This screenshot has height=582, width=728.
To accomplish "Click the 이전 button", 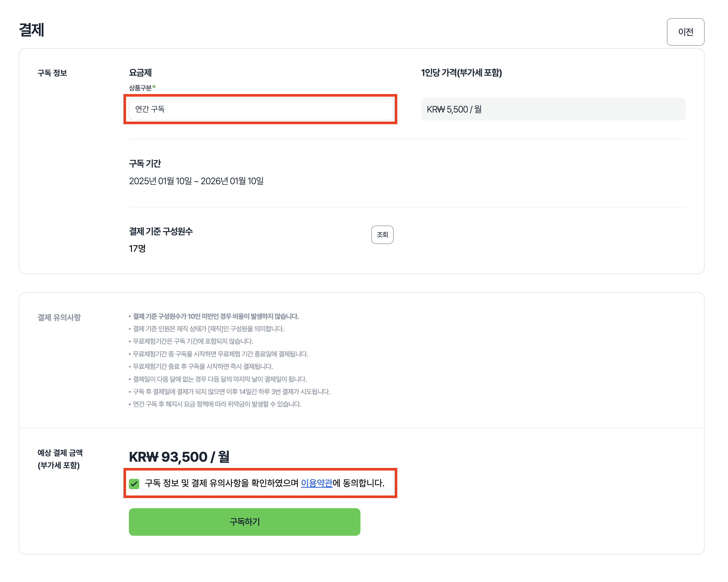I will click(x=685, y=32).
